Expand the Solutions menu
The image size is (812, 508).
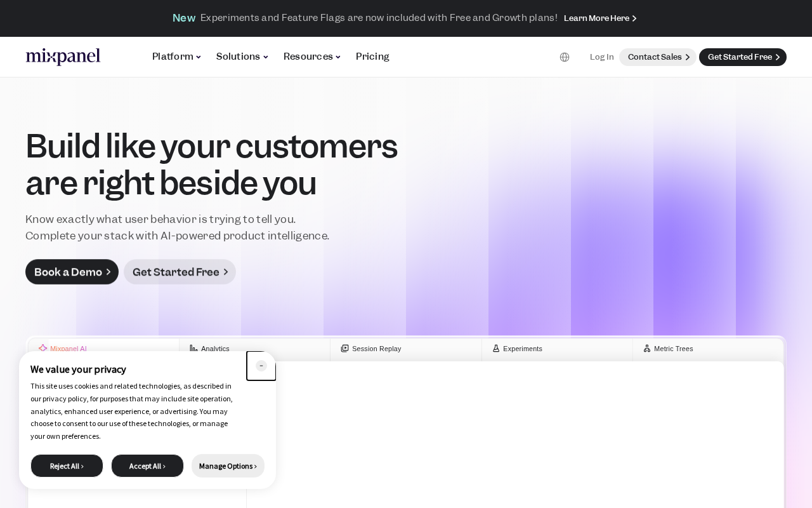pos(242,57)
